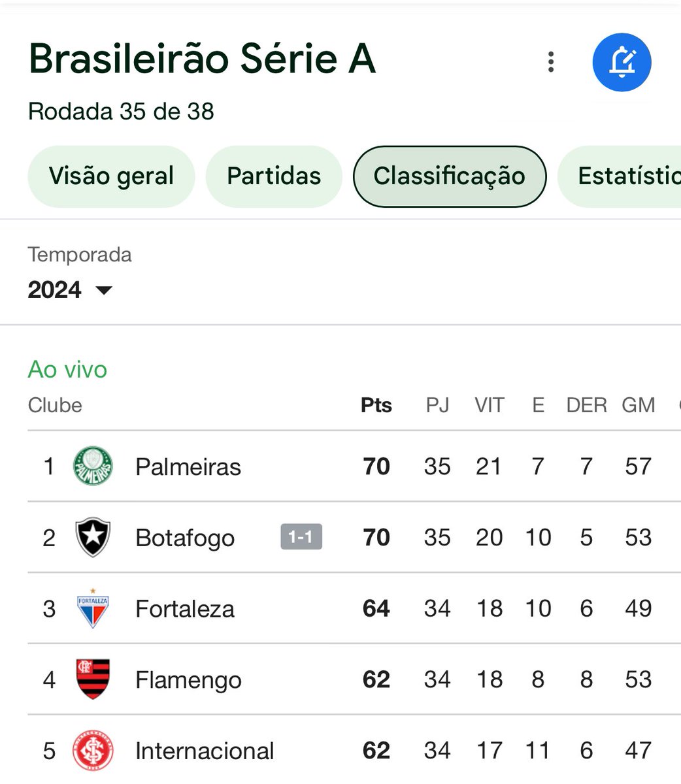Image resolution: width=681 pixels, height=784 pixels.
Task: Click the Fortaleza club crest
Action: pos(93,608)
